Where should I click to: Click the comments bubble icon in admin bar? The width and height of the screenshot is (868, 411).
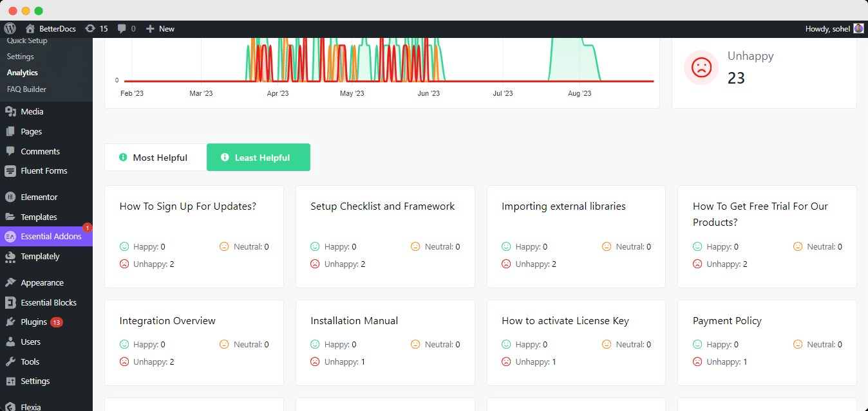coord(122,28)
